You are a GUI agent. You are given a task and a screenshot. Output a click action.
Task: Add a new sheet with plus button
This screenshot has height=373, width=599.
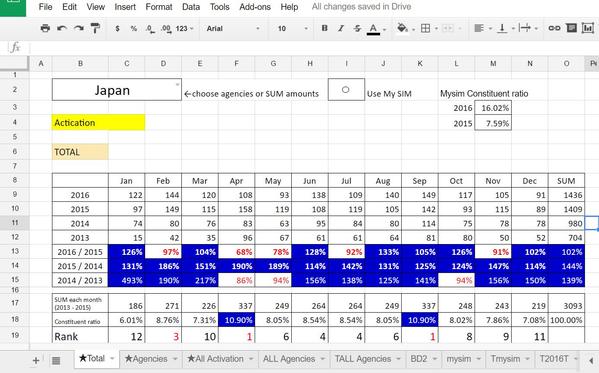click(x=36, y=360)
